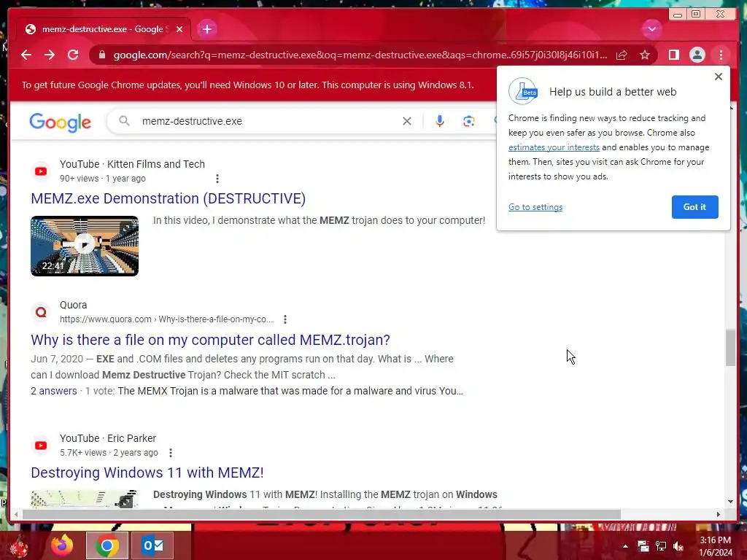Open the estimates your interests link
The height and width of the screenshot is (560, 747).
pos(554,147)
